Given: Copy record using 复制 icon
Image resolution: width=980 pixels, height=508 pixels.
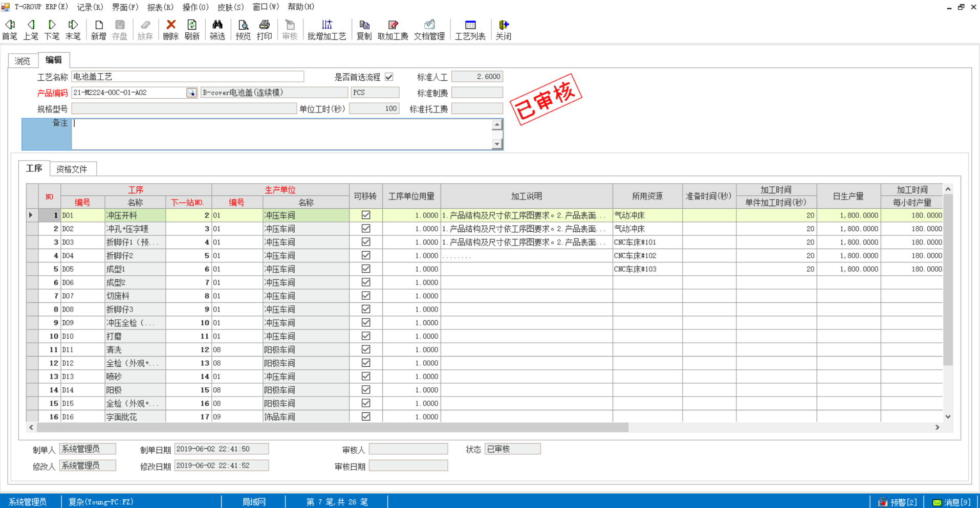Looking at the screenshot, I should [x=364, y=30].
